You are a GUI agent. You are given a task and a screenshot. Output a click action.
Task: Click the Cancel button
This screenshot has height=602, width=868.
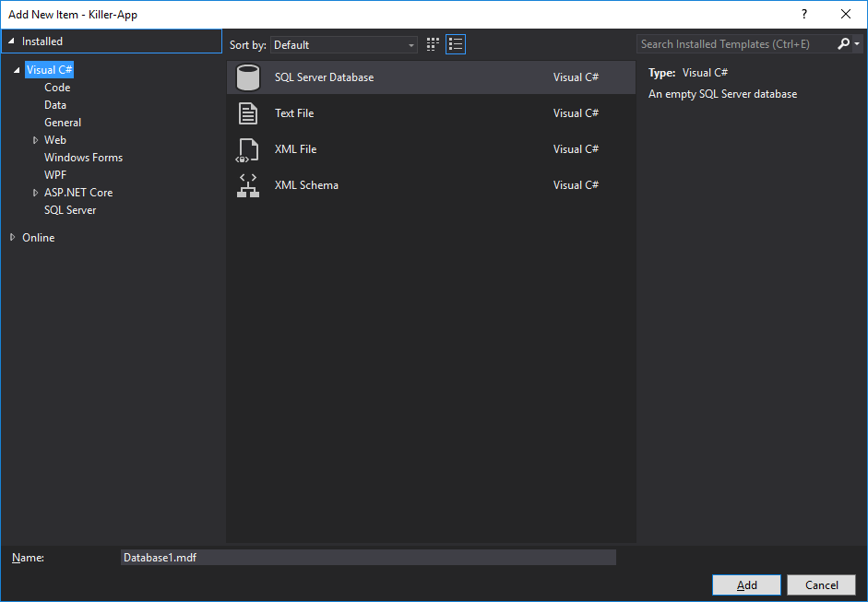point(822,584)
